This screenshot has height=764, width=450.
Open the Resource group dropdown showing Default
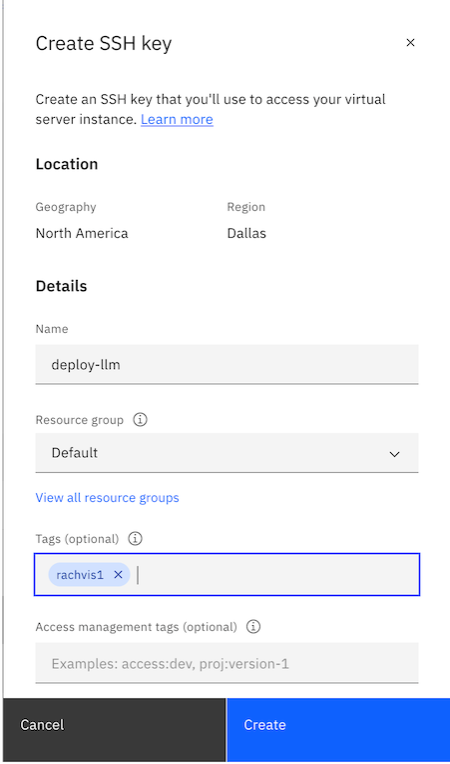tap(226, 453)
